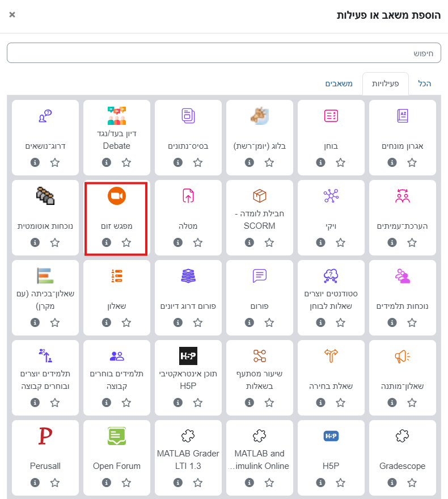
Task: Select the Zoom meeting activity icon
Action: click(x=116, y=196)
